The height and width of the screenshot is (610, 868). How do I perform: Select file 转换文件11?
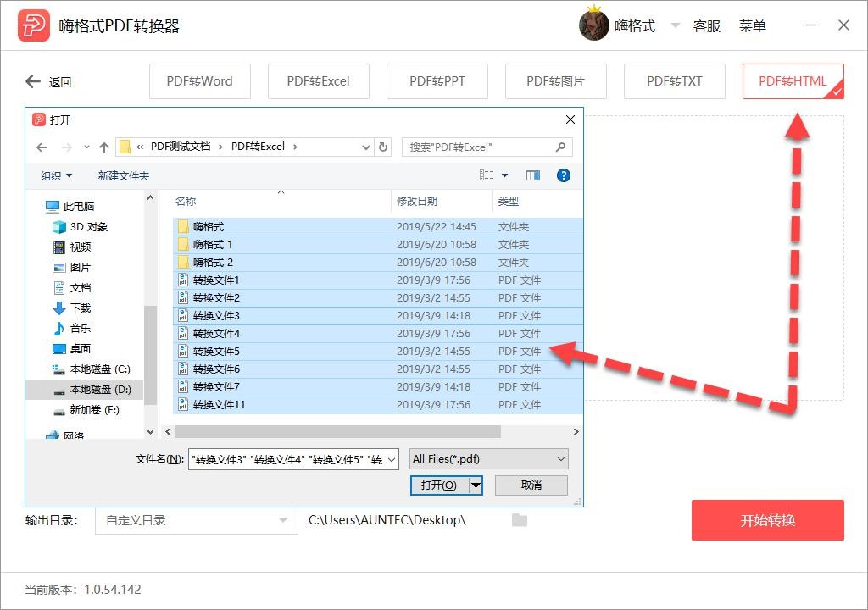pos(377,405)
